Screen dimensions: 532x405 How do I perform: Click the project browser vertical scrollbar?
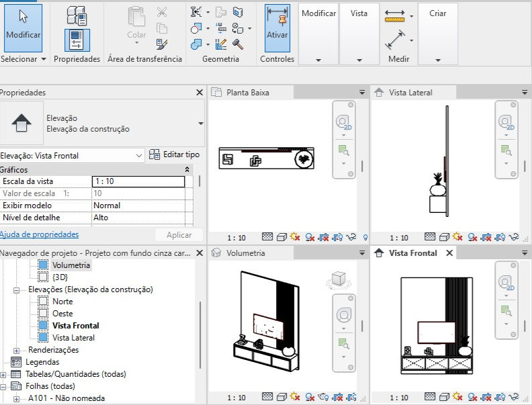point(200,334)
